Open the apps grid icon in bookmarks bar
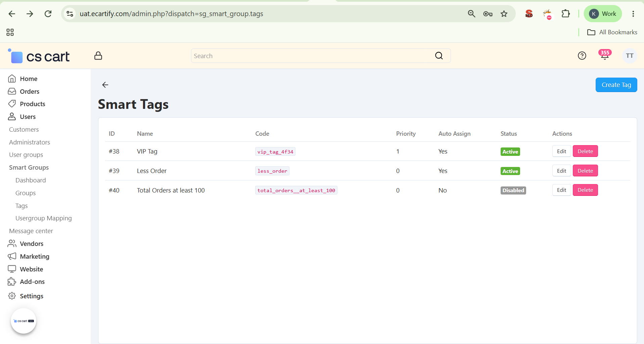 coord(10,32)
